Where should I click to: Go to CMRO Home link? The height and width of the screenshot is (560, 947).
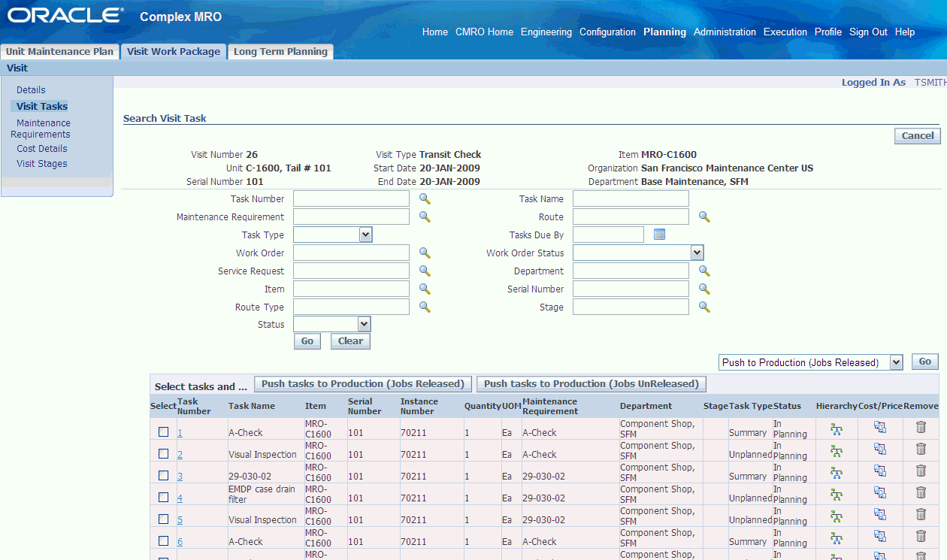(484, 32)
